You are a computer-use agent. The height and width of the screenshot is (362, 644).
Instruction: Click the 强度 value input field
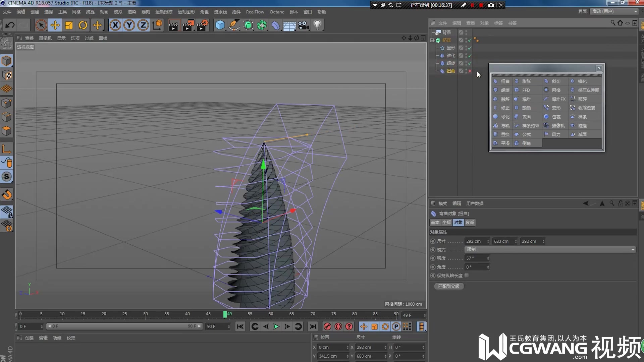click(x=476, y=258)
